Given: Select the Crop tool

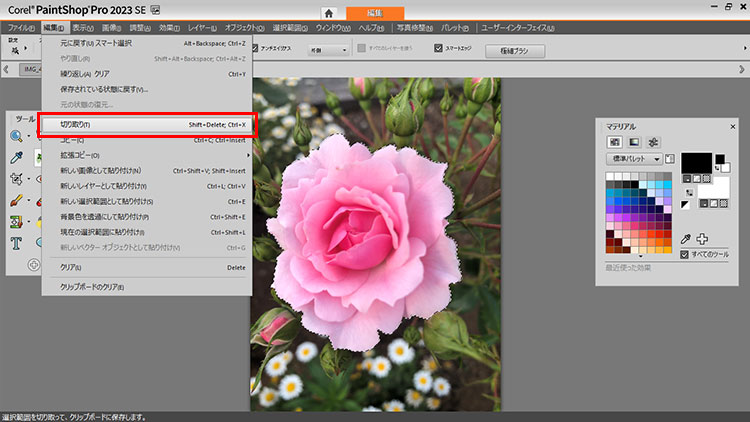Looking at the screenshot, I should (x=17, y=179).
